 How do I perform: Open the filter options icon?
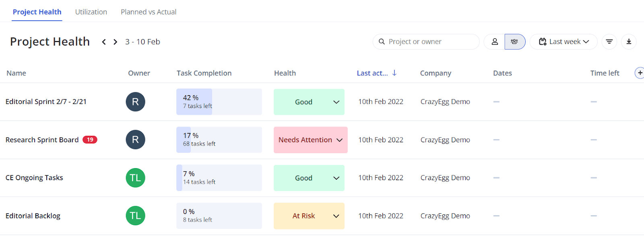[x=609, y=42]
